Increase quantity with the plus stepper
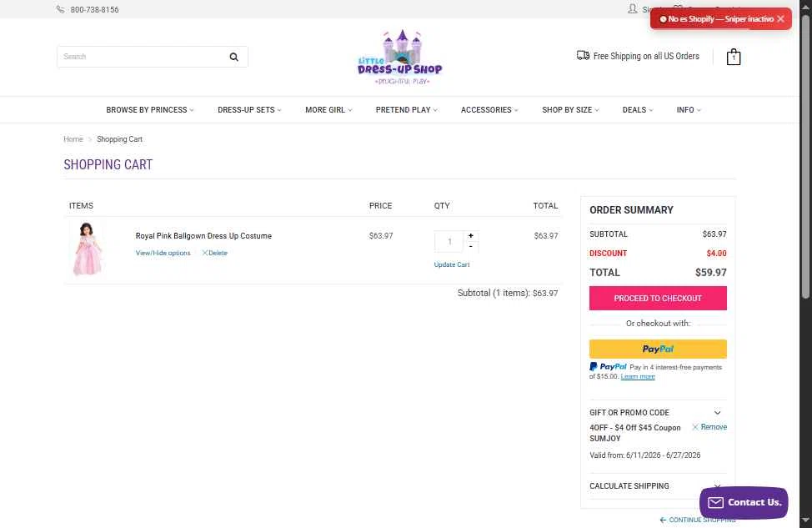 pos(471,236)
